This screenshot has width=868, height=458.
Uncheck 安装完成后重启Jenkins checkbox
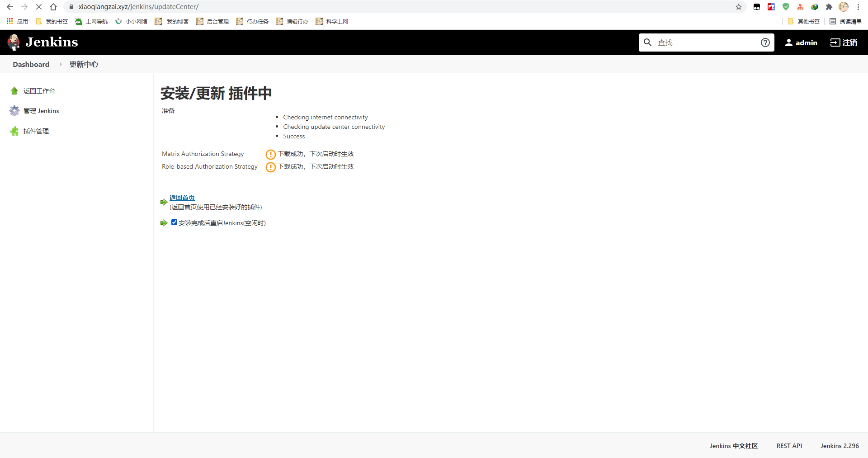pyautogui.click(x=174, y=222)
